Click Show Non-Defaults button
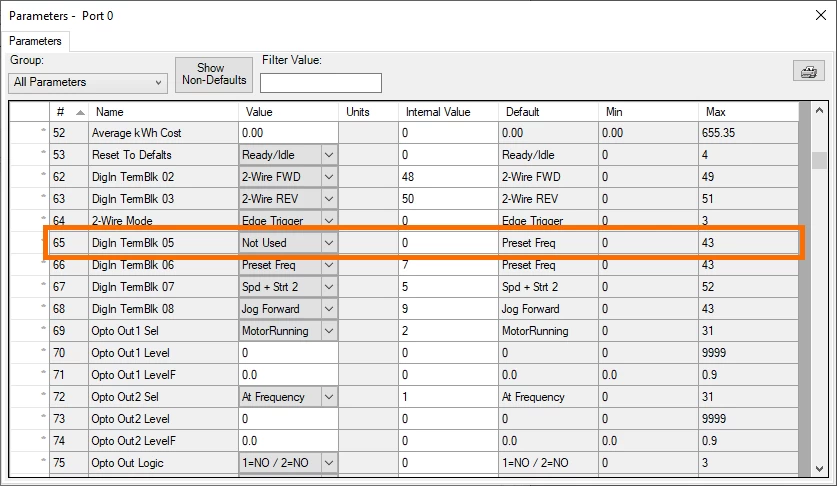 pos(214,74)
